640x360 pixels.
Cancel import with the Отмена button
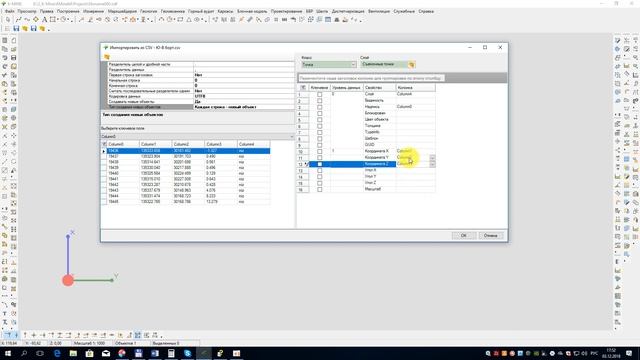tap(491, 236)
